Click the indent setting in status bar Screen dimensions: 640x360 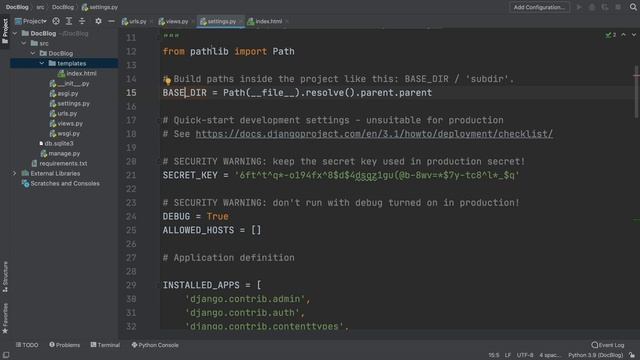[x=550, y=355]
